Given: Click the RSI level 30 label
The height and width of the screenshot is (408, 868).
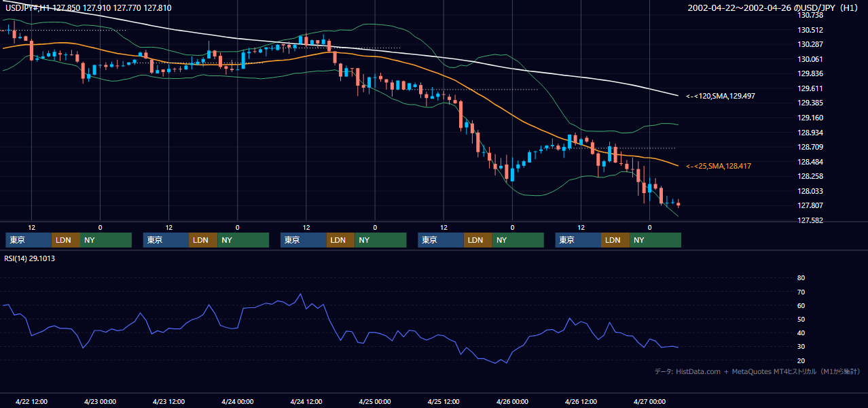Looking at the screenshot, I should pos(801,347).
